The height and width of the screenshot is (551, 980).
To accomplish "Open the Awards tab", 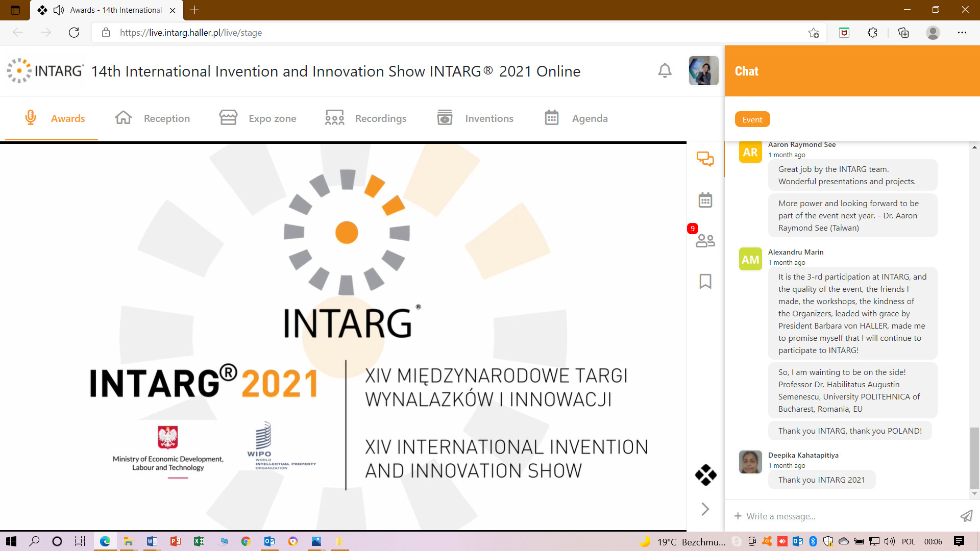I will tap(55, 118).
